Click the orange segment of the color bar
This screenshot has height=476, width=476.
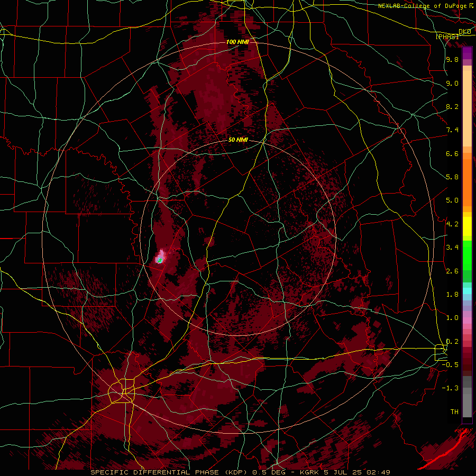467,183
